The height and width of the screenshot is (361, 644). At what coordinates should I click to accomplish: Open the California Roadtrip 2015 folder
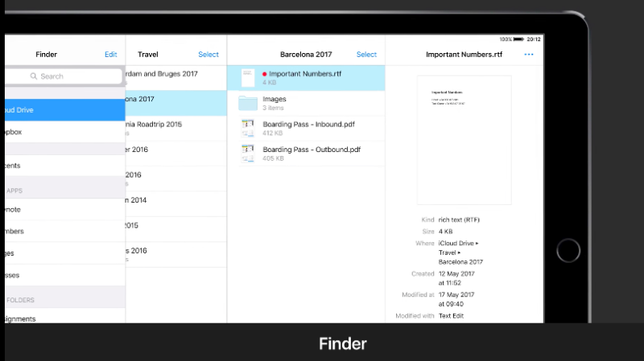tap(175, 129)
